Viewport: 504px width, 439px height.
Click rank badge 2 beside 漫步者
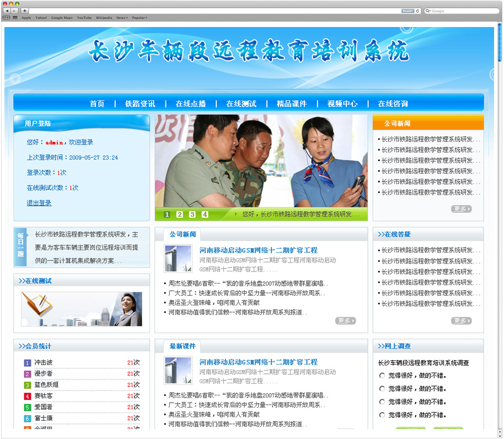point(28,374)
